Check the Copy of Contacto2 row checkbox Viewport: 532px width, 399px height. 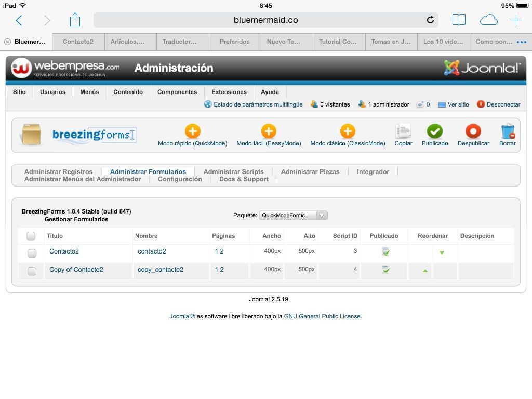[32, 271]
